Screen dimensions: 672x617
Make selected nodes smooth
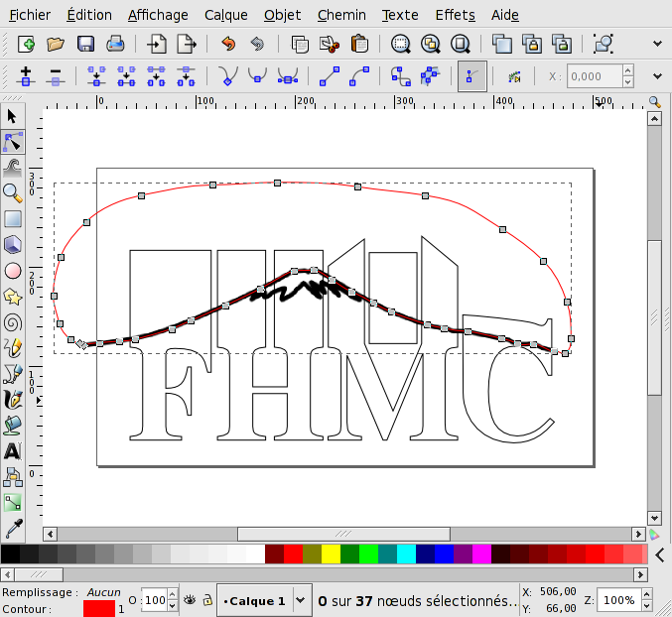pos(257,76)
